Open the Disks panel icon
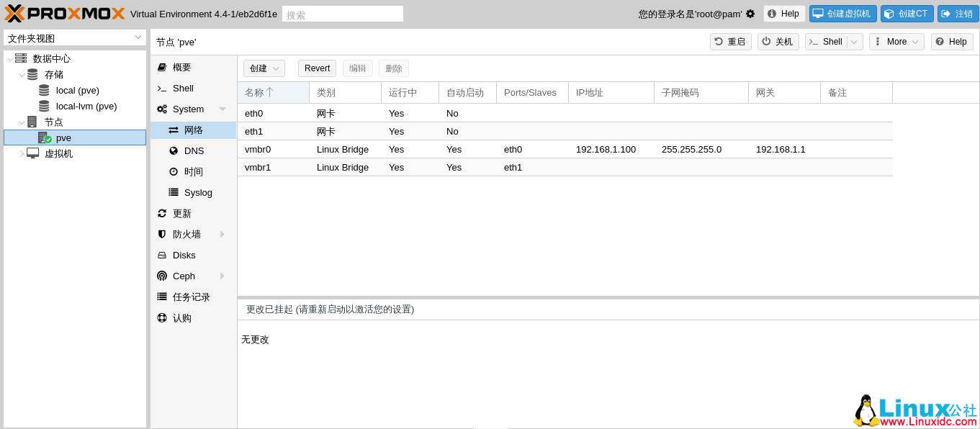 tap(162, 255)
